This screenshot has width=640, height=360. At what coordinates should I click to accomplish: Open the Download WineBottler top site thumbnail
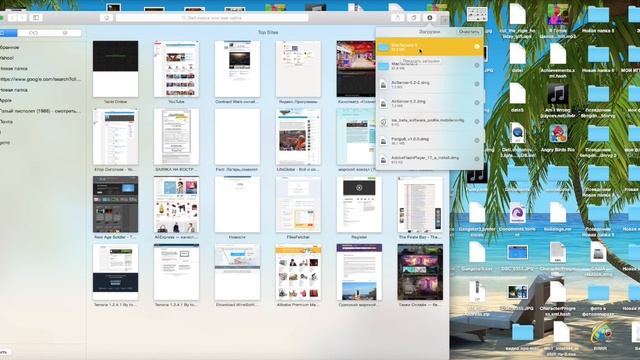tap(237, 272)
